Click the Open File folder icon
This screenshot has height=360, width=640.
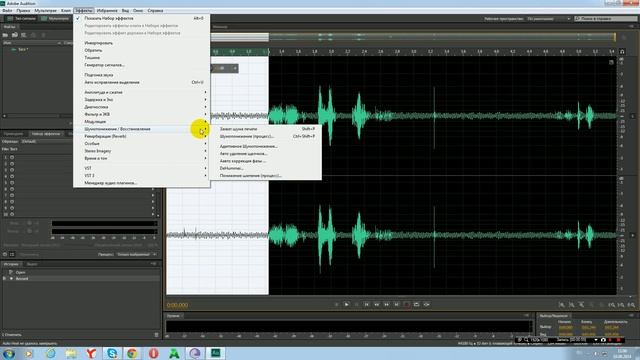(6, 35)
